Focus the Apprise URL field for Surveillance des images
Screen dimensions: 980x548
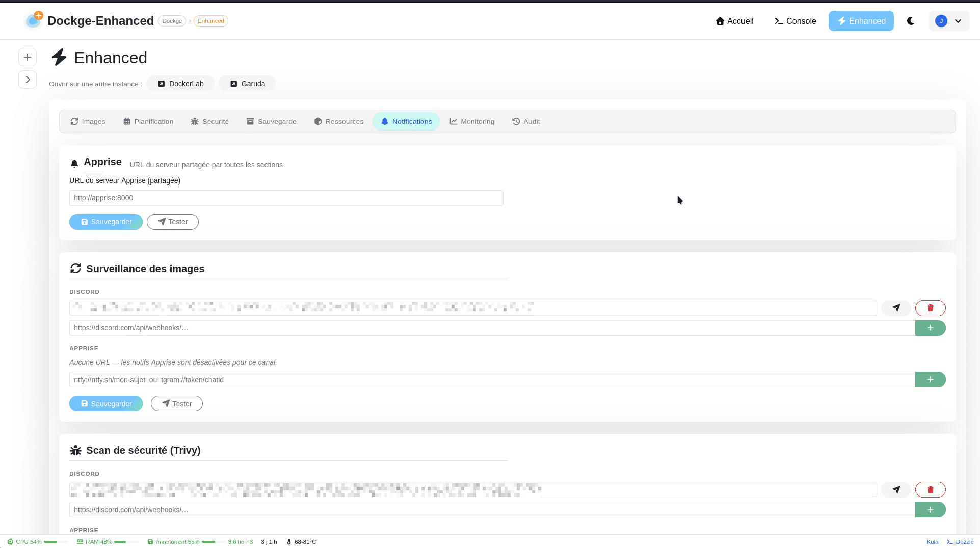492,379
